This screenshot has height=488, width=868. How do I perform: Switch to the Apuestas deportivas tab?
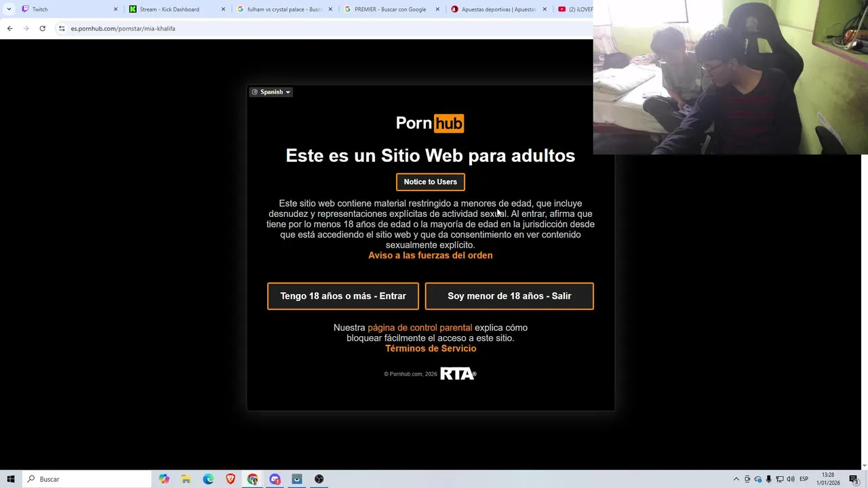[498, 9]
